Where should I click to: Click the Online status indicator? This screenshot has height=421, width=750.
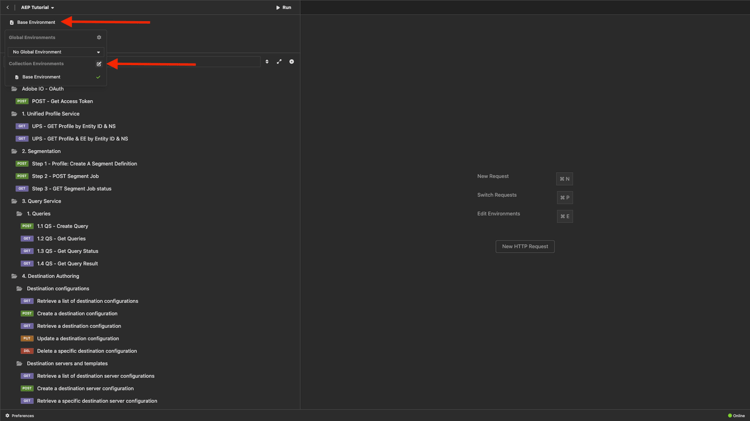736,416
